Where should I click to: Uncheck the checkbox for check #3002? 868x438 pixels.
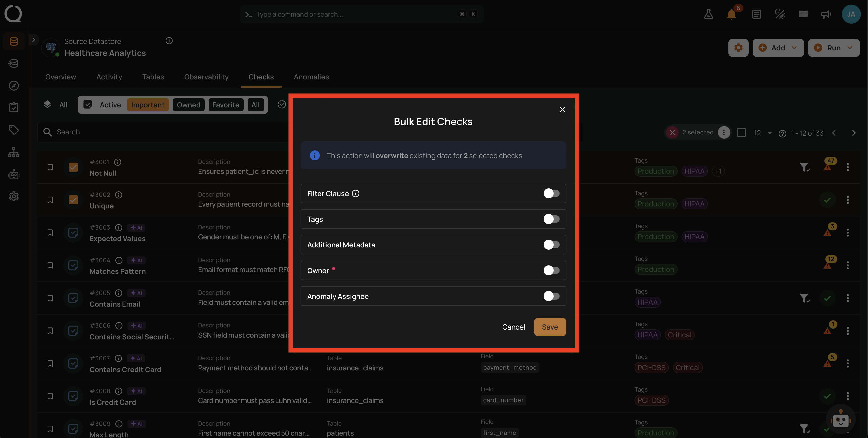(73, 200)
